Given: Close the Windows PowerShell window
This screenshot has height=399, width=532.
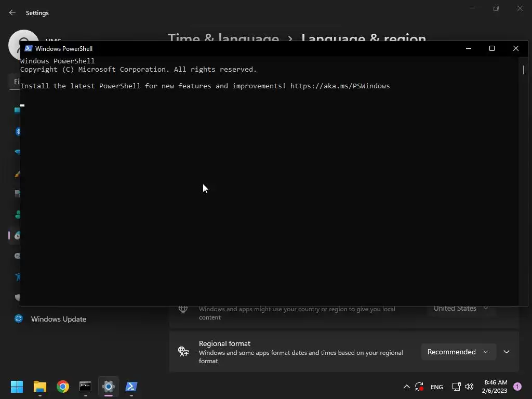Looking at the screenshot, I should [516, 48].
